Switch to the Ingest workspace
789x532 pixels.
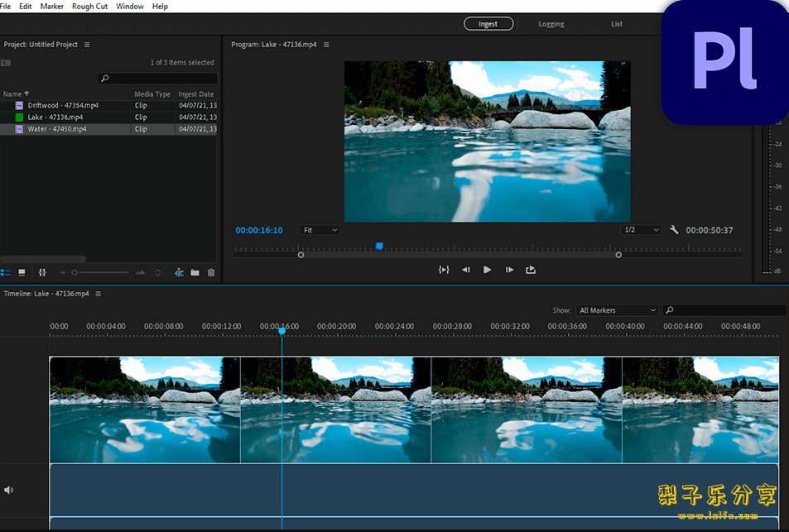[x=488, y=24]
